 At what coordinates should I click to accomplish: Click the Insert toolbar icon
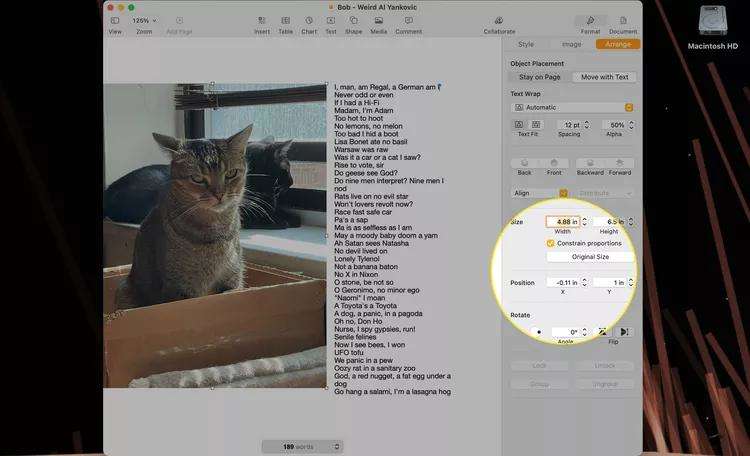261,20
